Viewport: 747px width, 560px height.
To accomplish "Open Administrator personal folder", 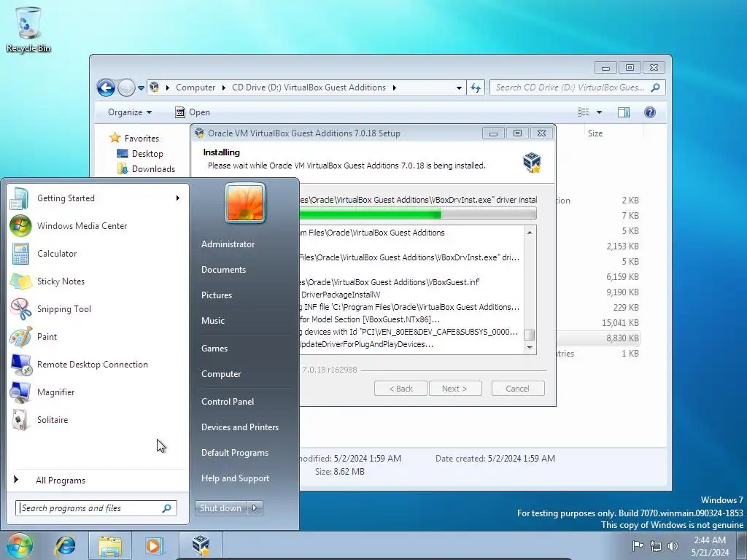I will pos(228,244).
